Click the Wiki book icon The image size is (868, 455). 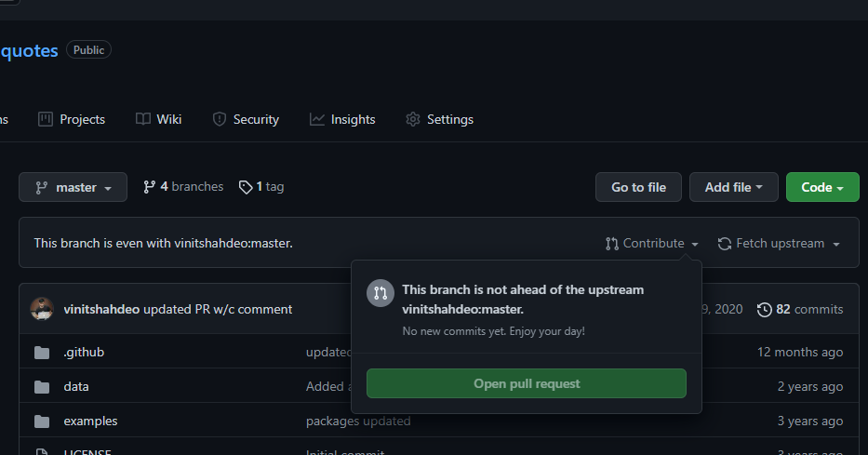point(143,119)
